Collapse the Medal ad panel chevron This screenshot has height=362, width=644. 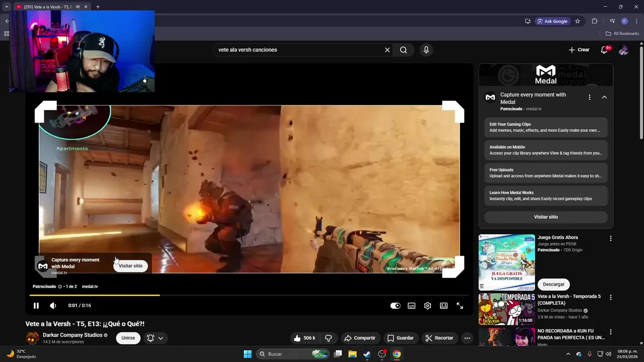604,97
